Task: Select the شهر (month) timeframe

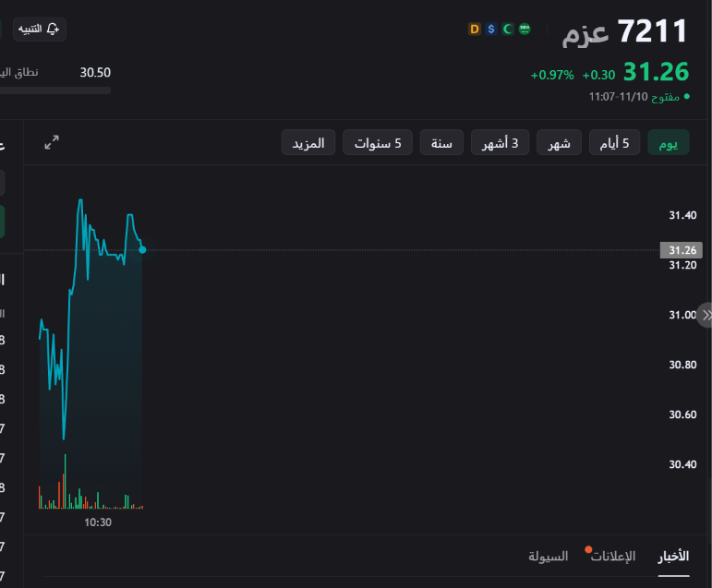Action: [x=559, y=142]
